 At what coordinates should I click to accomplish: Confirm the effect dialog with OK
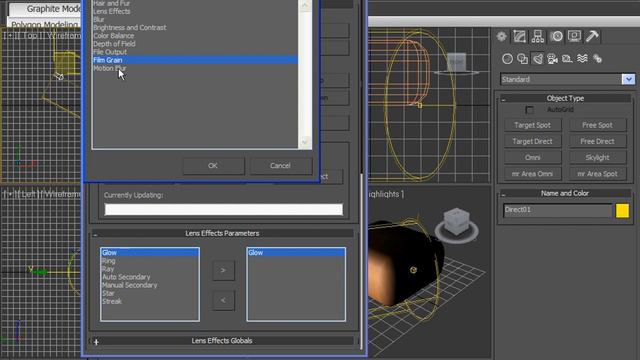coord(213,166)
